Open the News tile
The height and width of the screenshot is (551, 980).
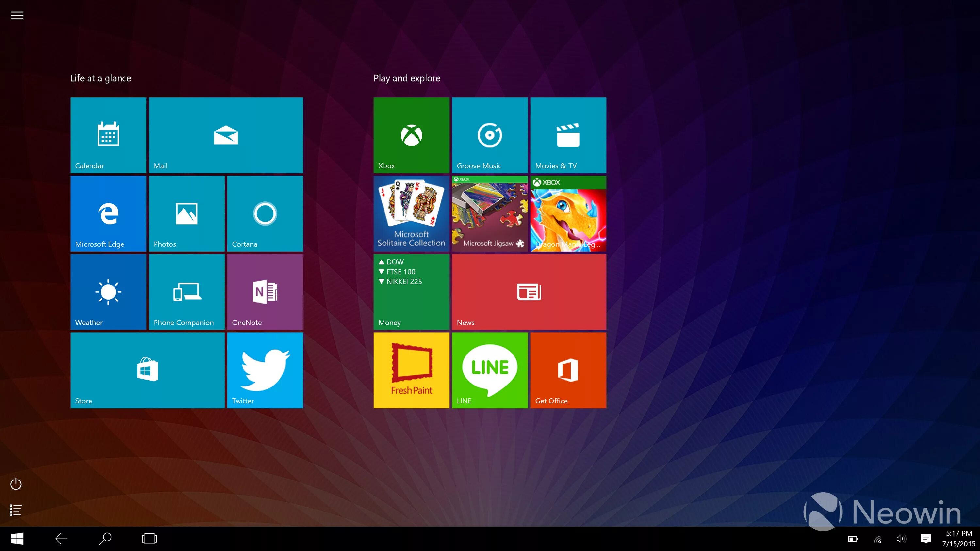click(529, 292)
